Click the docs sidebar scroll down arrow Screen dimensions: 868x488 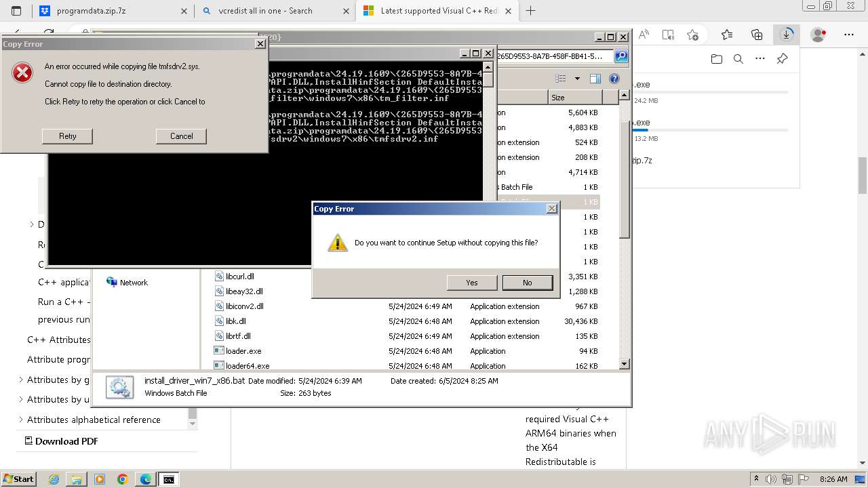click(x=193, y=424)
